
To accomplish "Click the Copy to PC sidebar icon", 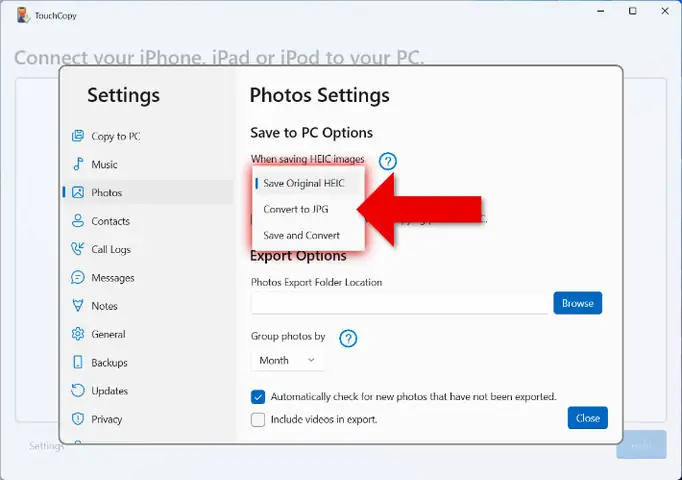I will click(77, 136).
